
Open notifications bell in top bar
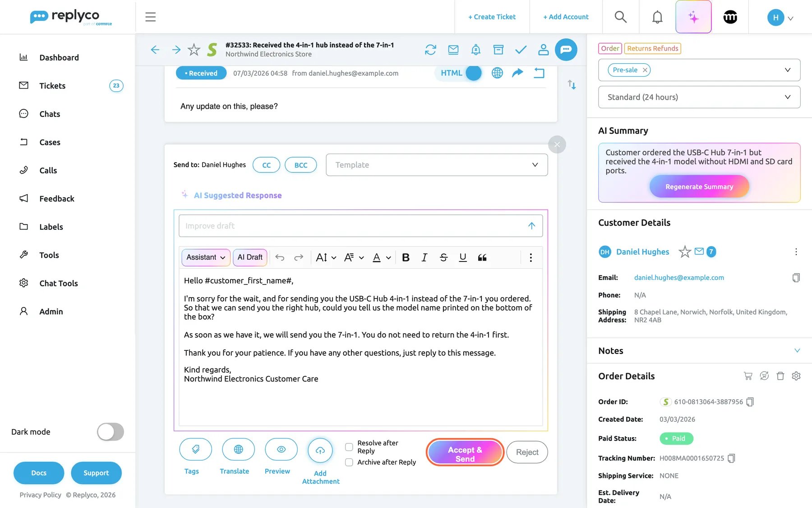(x=657, y=17)
